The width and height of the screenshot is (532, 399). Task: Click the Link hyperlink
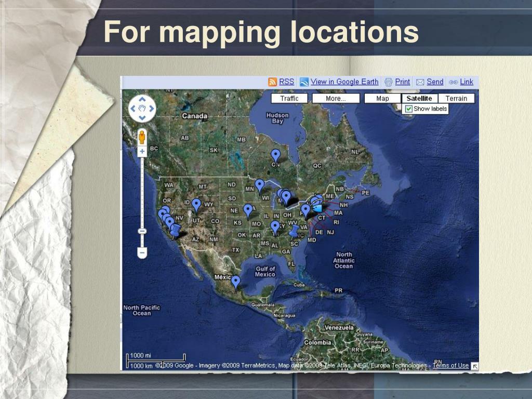pos(467,82)
